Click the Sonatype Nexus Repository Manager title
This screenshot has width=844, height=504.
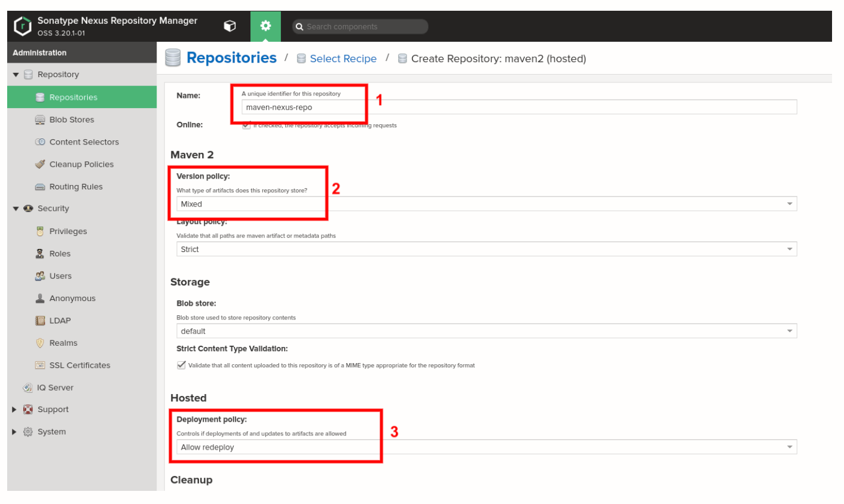[x=117, y=21]
